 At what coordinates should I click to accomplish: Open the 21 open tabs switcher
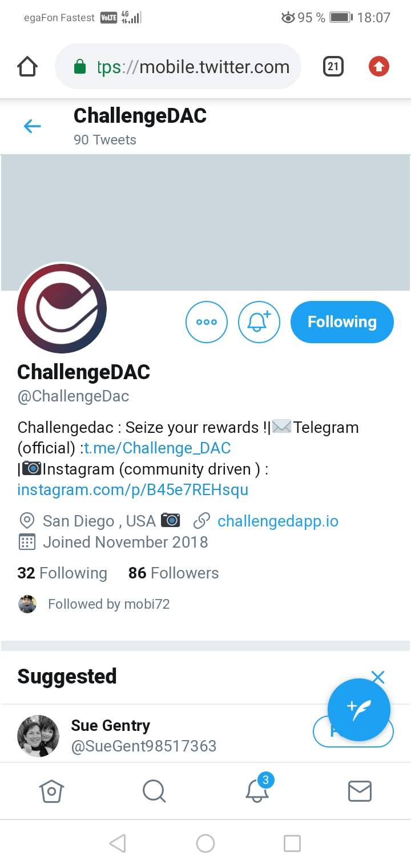(x=333, y=67)
